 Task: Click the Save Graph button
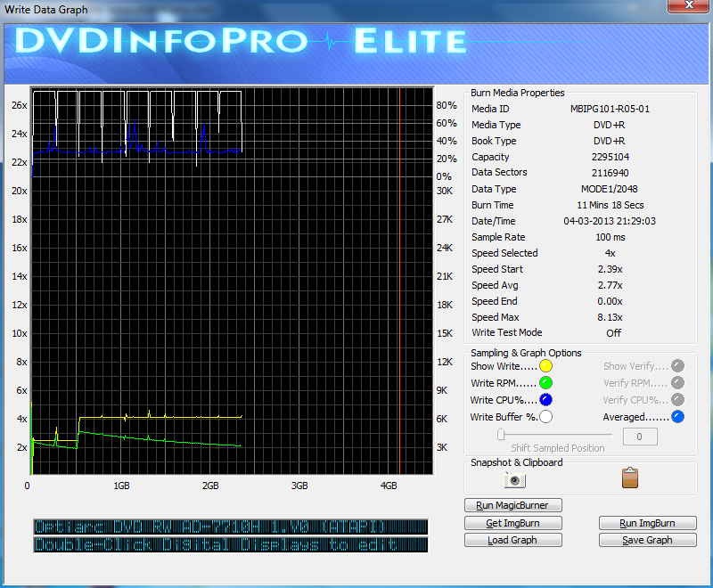[x=647, y=540]
